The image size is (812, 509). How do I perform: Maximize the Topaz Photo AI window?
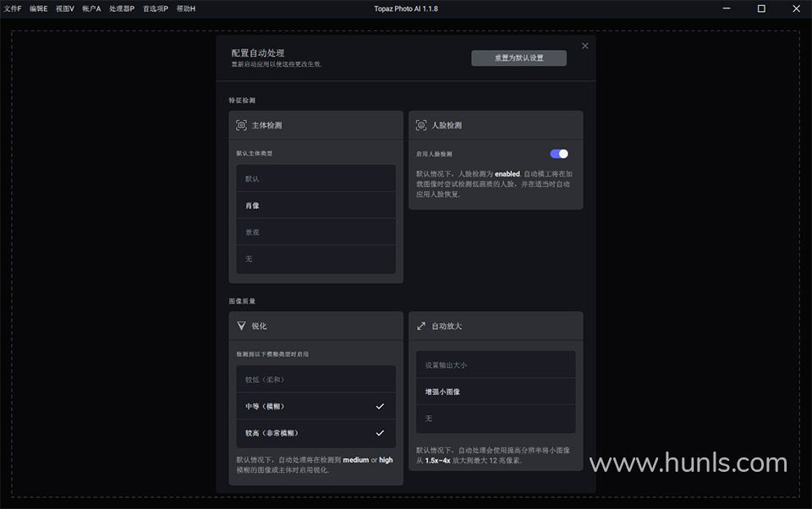761,8
